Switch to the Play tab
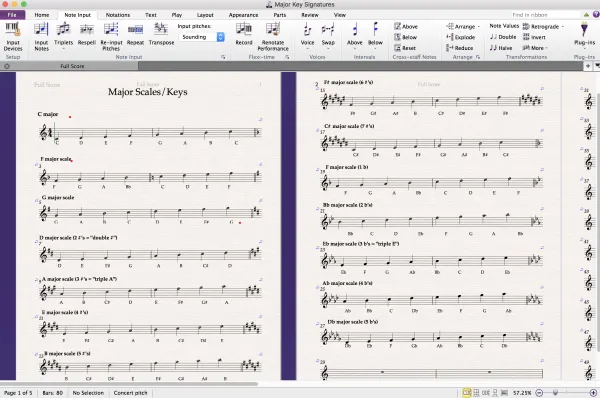Viewport: 600px width, 398px height. pos(177,15)
